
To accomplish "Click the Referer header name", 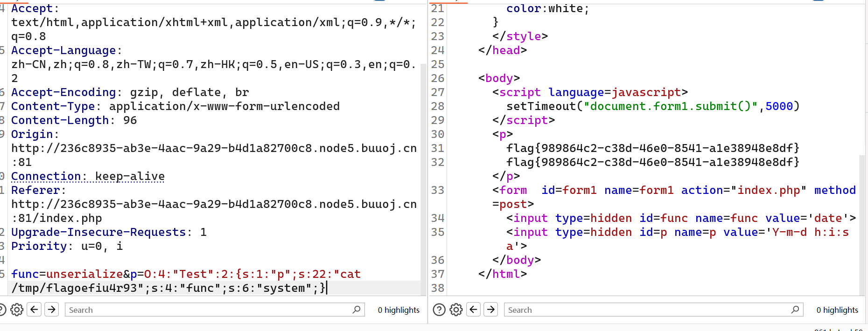I will pos(35,190).
